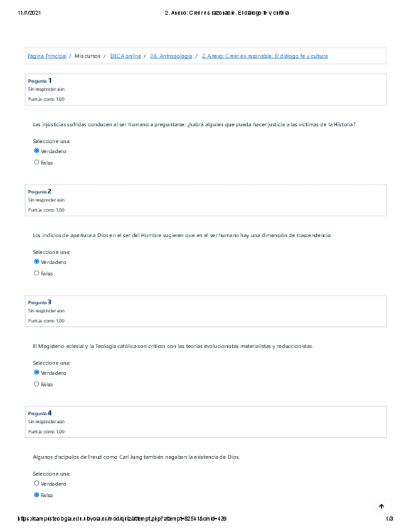
Task: Choose Falso for Pregunta 2
Action: [x=36, y=273]
